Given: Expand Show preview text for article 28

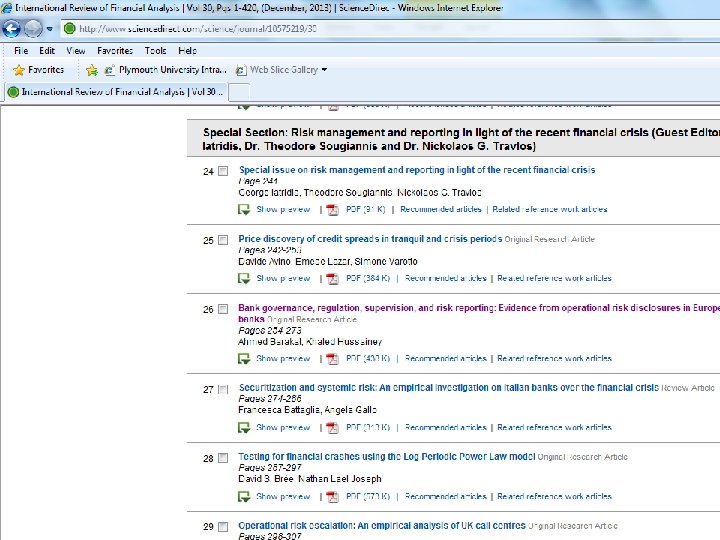Looking at the screenshot, I should tap(283, 496).
